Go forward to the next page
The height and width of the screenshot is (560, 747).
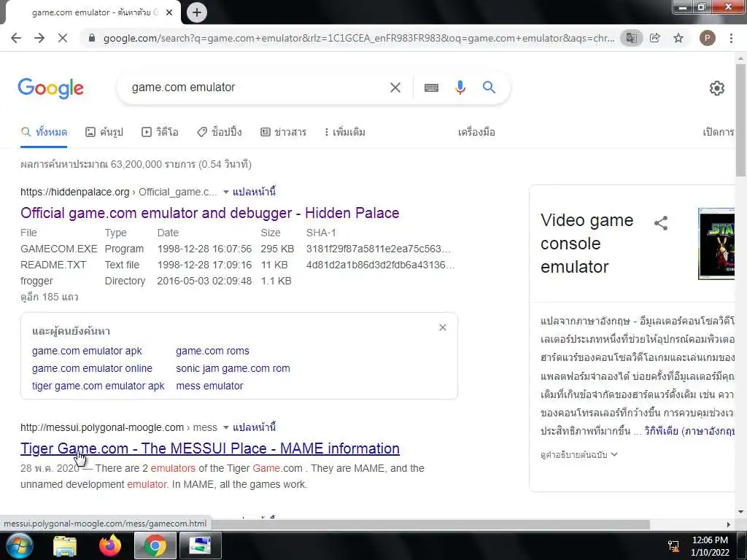(x=39, y=38)
